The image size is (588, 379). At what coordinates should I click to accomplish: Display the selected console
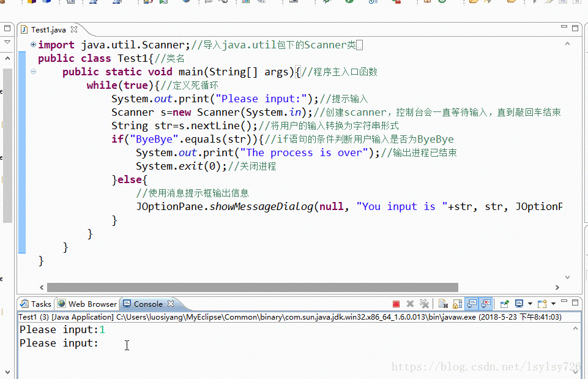coord(519,303)
